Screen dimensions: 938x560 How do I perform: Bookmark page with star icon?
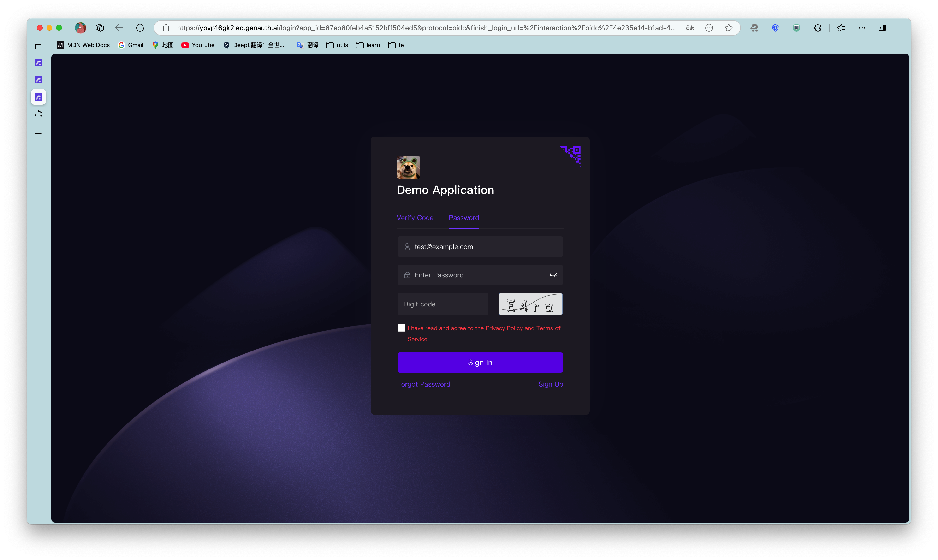(729, 28)
